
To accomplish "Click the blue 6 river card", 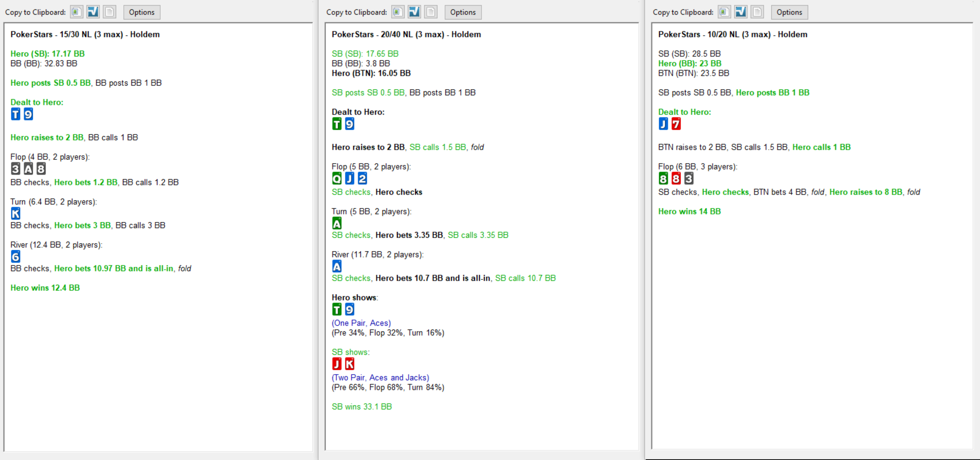I will click(x=15, y=256).
